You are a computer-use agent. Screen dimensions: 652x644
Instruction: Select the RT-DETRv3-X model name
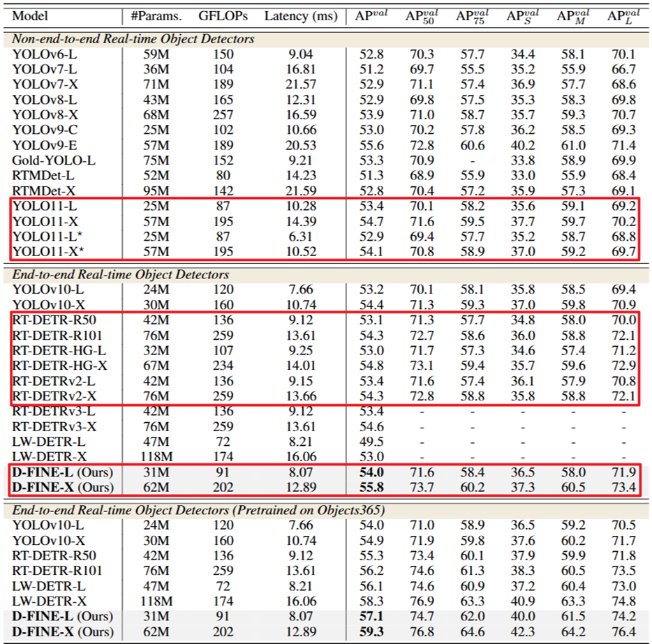(54, 427)
